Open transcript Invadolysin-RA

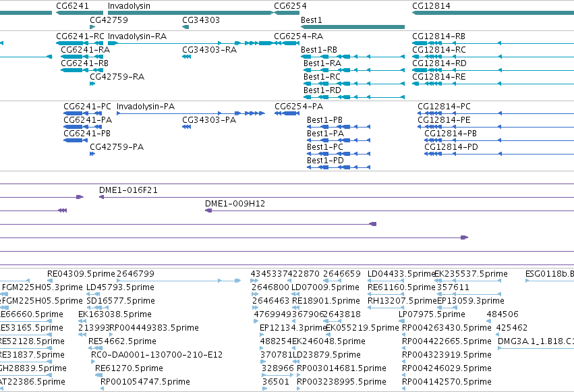point(138,36)
